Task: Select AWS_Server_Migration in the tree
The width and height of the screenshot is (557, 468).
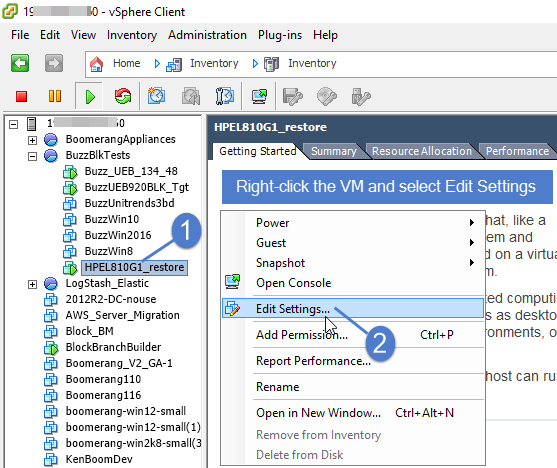Action: (x=123, y=315)
